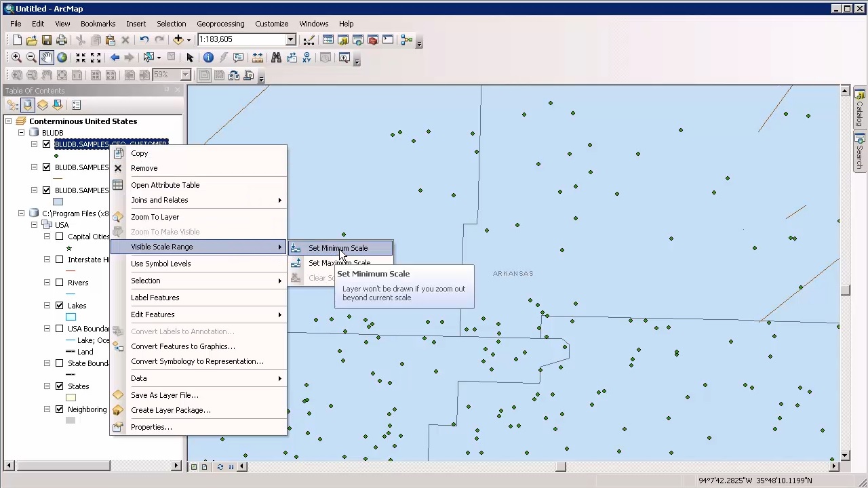Click the map vertical scrollbar thumb
The width and height of the screenshot is (868, 488).
845,291
